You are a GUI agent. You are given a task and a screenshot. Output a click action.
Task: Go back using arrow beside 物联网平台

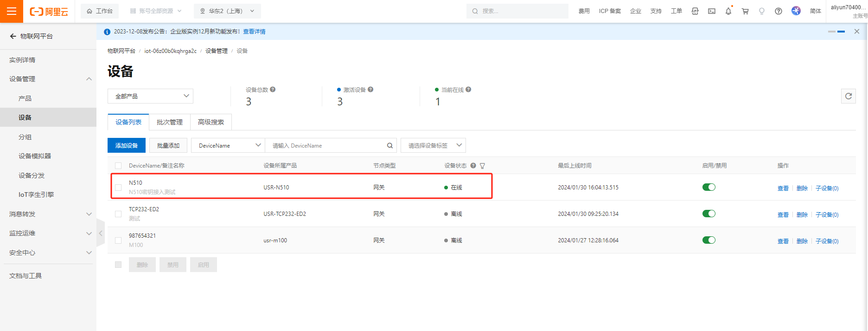pyautogui.click(x=13, y=36)
